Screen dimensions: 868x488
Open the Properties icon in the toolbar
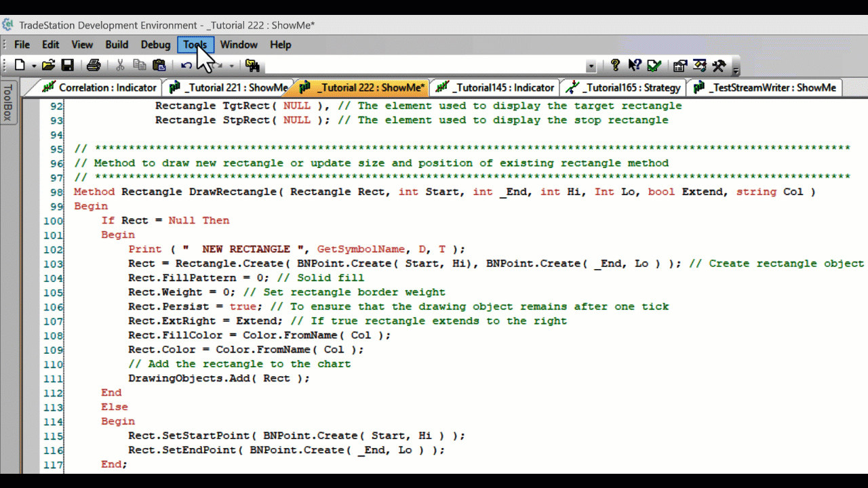click(679, 66)
